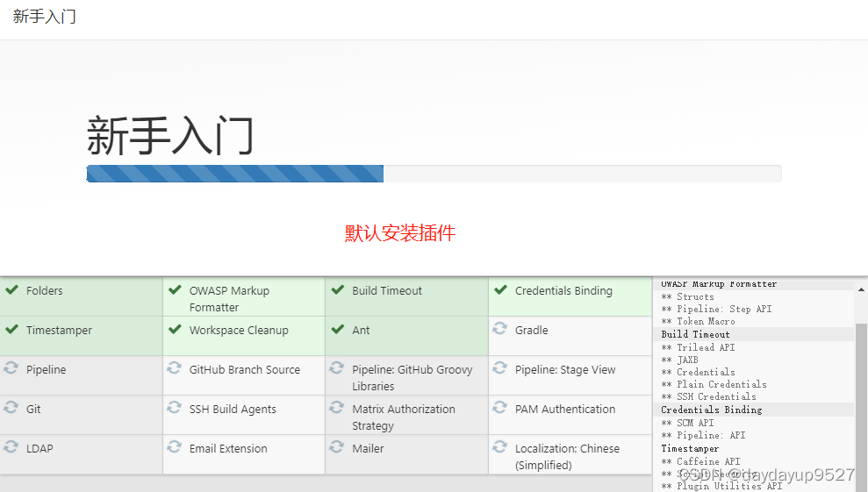Select the Git plugin label

33,409
